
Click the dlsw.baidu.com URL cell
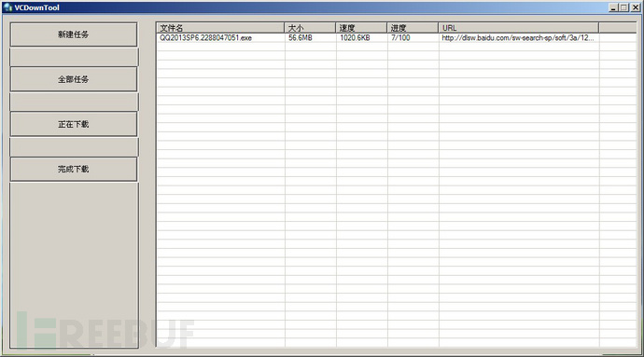[x=517, y=38]
